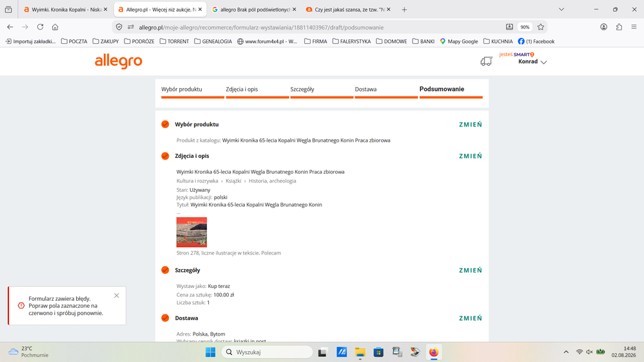The image size is (644, 362).
Task: Open the weather widget showing 23°C
Action: (x=29, y=352)
